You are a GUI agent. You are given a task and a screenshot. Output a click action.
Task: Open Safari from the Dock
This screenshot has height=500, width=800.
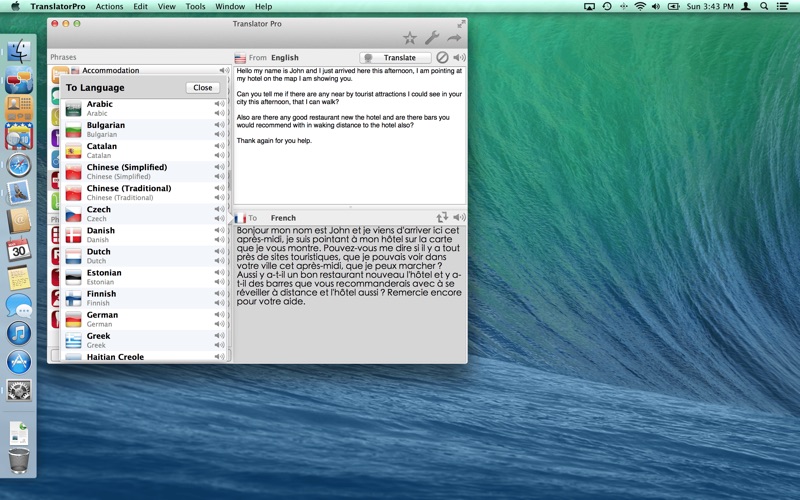click(19, 165)
